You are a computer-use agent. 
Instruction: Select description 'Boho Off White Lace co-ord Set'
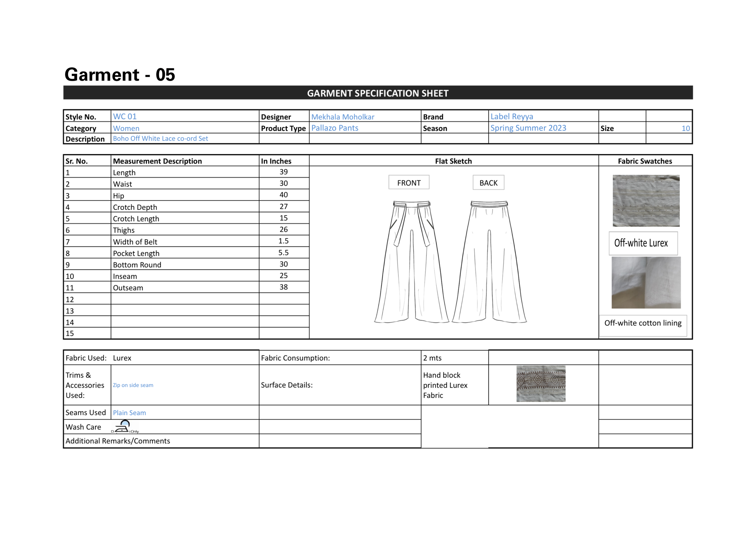pyautogui.click(x=160, y=138)
